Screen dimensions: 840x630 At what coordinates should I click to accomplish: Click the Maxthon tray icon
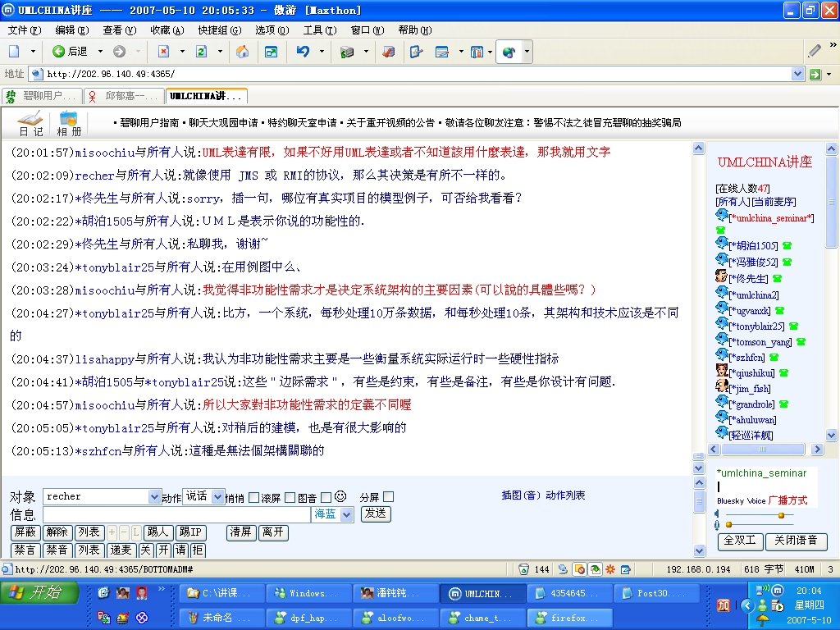pos(778,591)
